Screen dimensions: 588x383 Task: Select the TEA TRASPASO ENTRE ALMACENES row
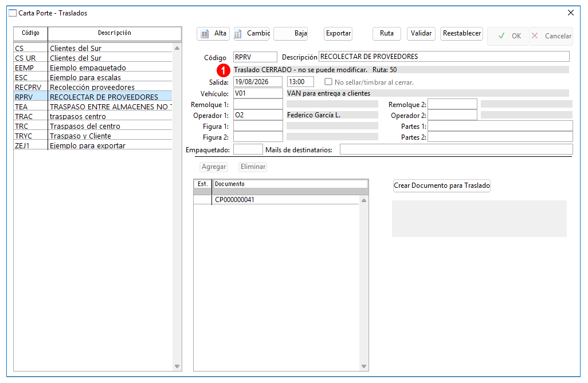coord(93,106)
